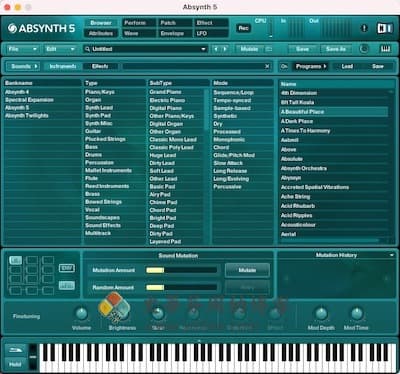
Task: Open the Programs dropdown
Action: pos(311,66)
